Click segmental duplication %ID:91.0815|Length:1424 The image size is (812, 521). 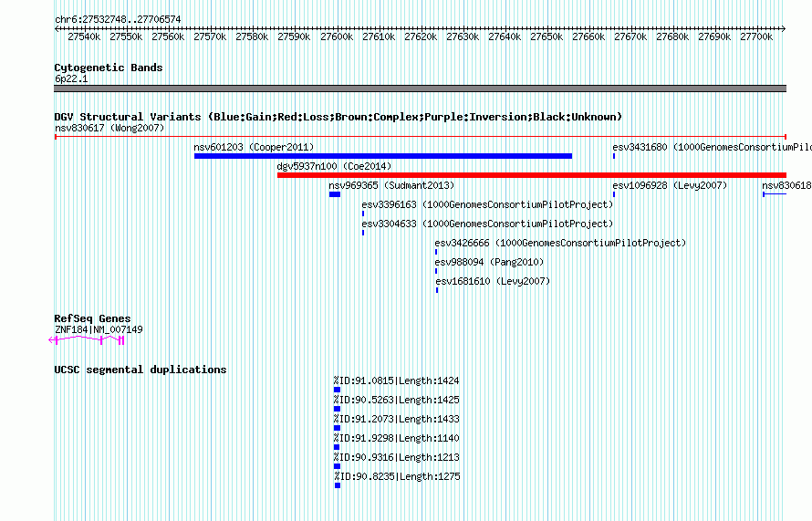click(x=396, y=380)
